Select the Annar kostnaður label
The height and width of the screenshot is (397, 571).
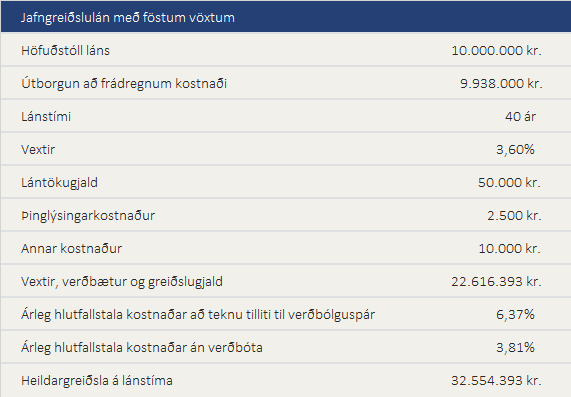[x=71, y=248]
